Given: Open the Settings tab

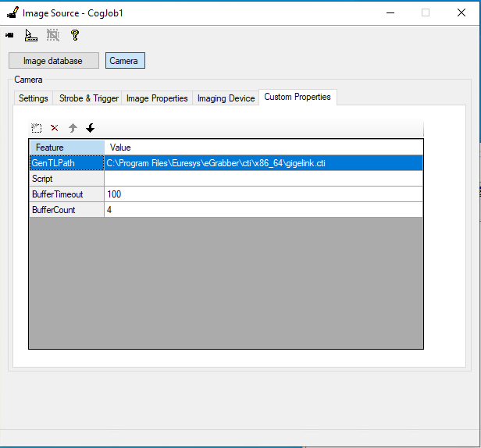Looking at the screenshot, I should coord(34,98).
